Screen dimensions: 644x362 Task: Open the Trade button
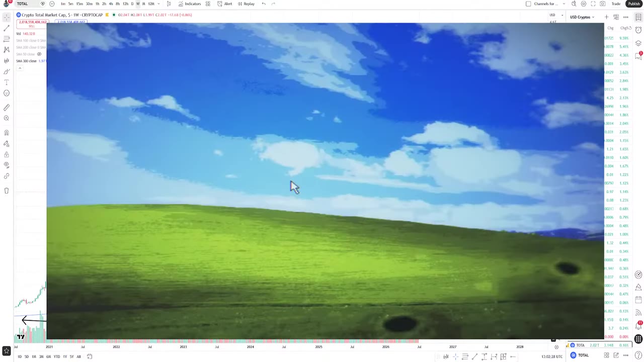click(x=616, y=4)
